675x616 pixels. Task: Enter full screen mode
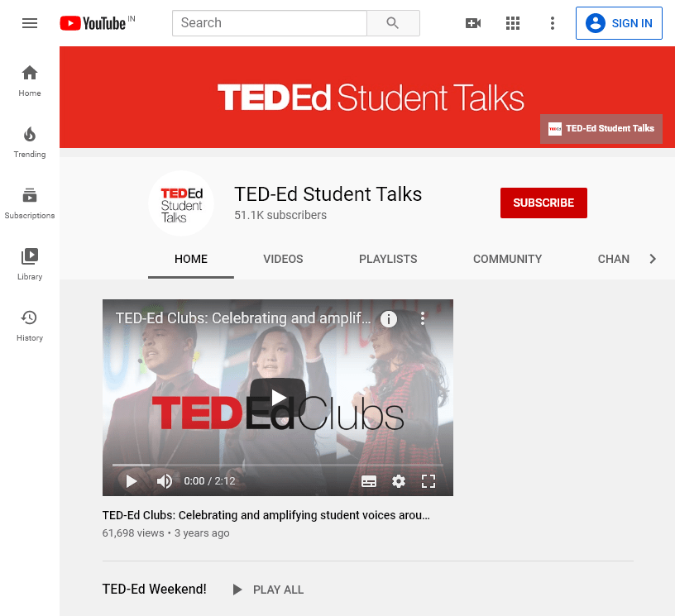(x=428, y=481)
